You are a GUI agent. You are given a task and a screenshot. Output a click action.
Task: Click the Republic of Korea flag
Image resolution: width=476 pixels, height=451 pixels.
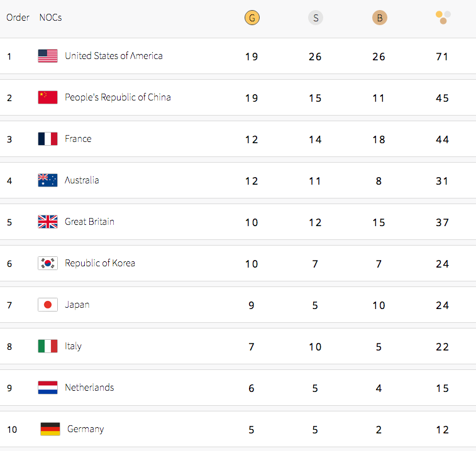click(48, 263)
